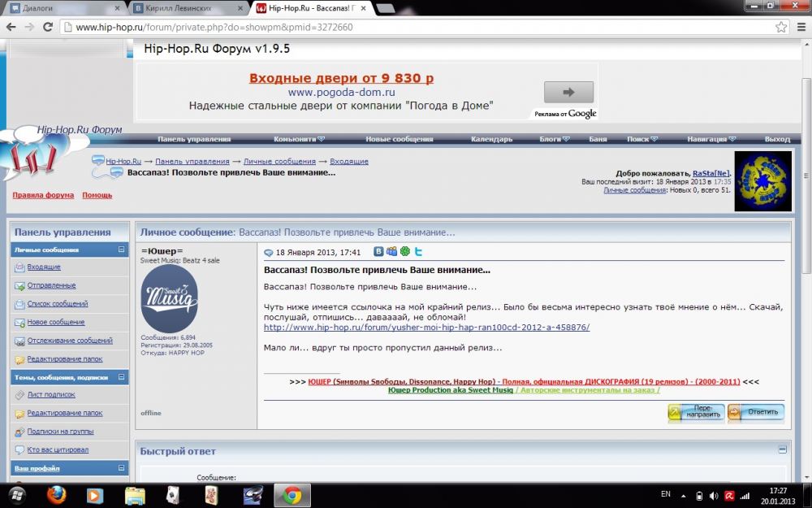812x508 pixels.
Task: Share the message using the Twitter icon
Action: (x=418, y=251)
